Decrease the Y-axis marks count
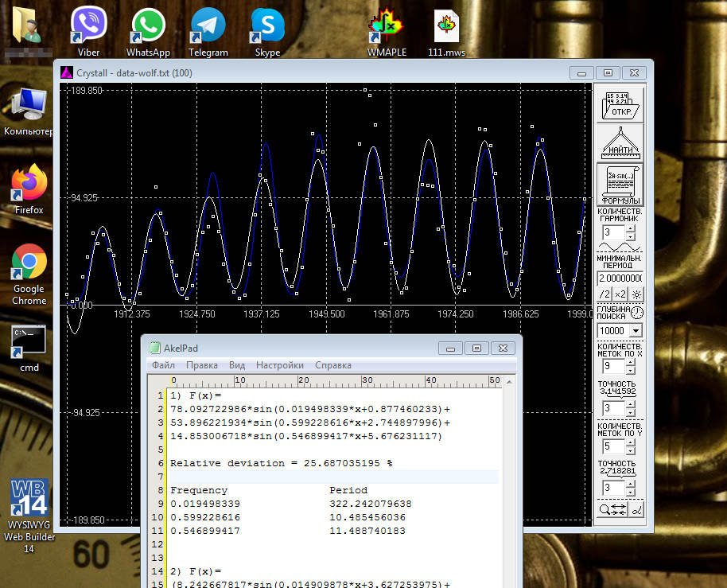 [630, 450]
